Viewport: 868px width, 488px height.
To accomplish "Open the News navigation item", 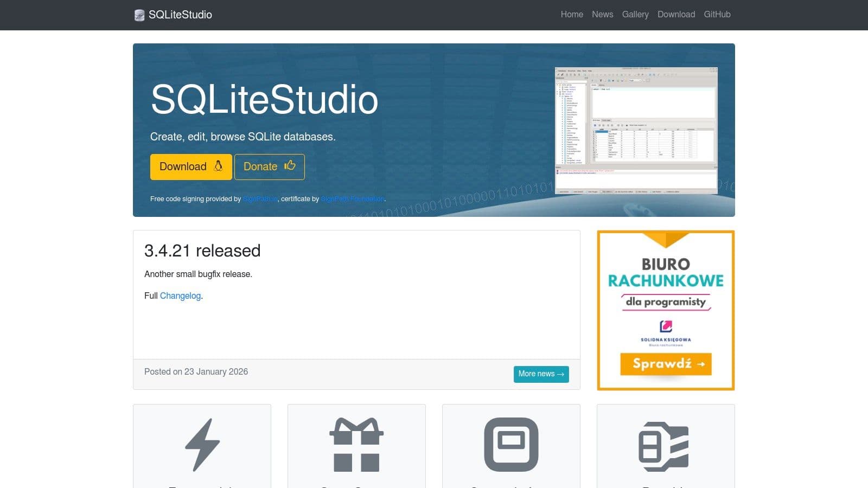I will click(602, 15).
